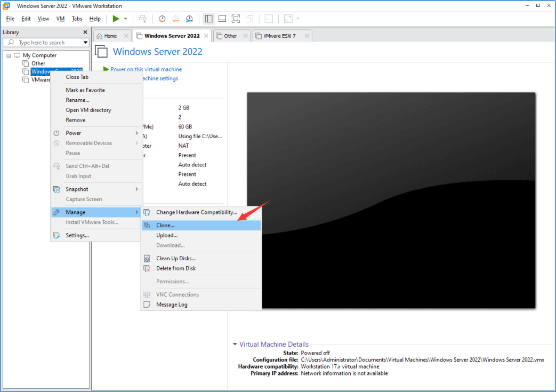Image resolution: width=556 pixels, height=392 pixels.
Task: Collapse the My Computer tree node
Action: (x=9, y=55)
